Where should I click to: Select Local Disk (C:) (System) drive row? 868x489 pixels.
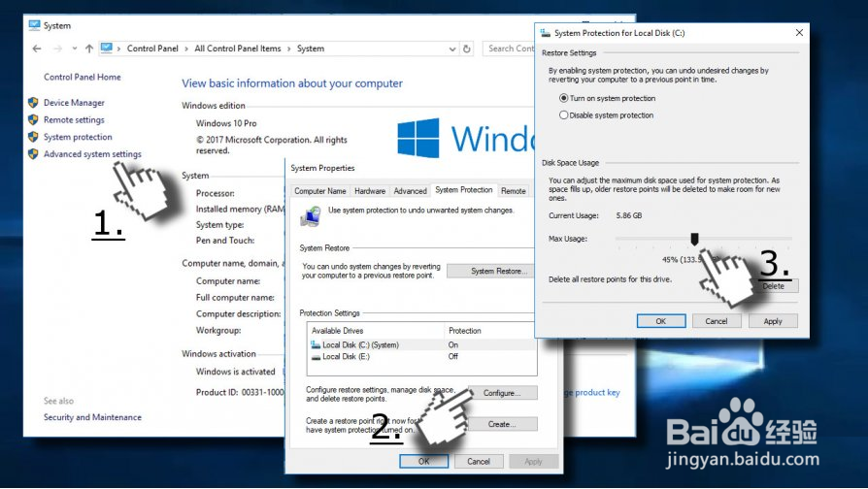click(x=421, y=344)
